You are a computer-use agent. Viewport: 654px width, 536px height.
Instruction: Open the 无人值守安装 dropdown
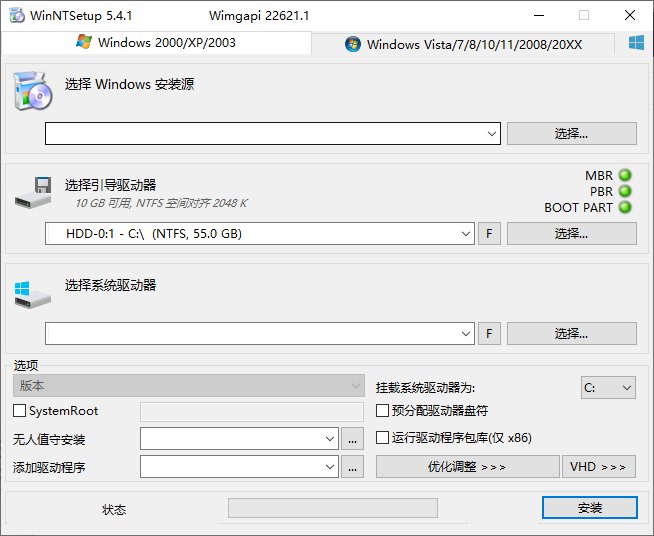click(x=239, y=438)
